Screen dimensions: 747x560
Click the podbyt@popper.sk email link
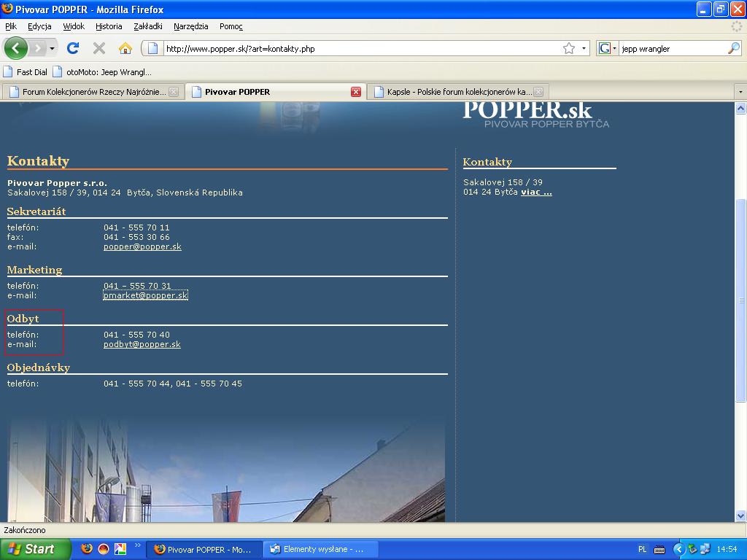142,344
